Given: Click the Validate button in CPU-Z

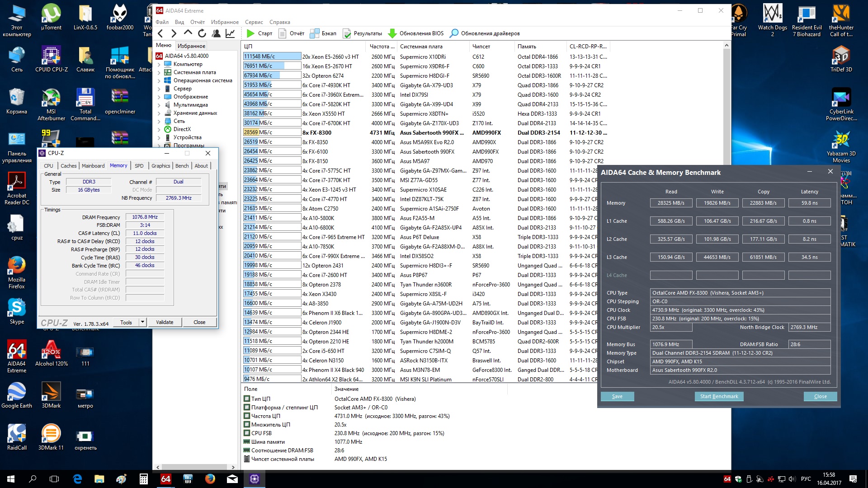Looking at the screenshot, I should pyautogui.click(x=165, y=322).
